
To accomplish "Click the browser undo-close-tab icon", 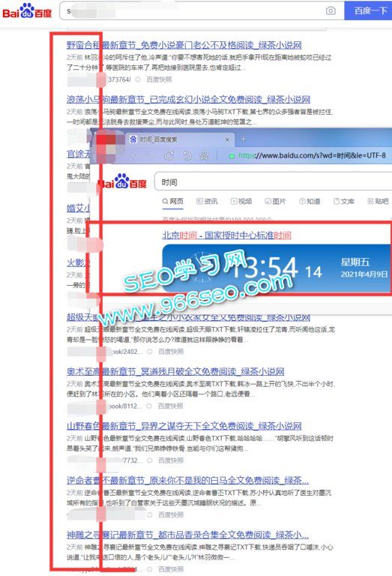I will pos(187,156).
